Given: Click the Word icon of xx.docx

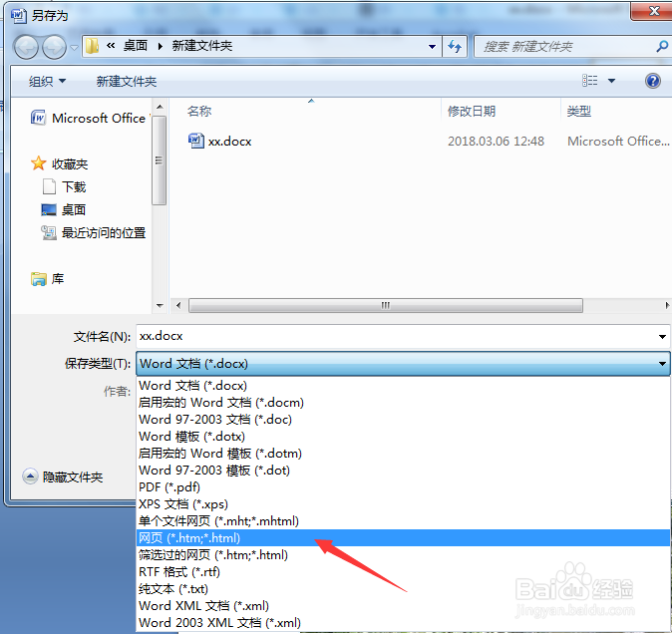Looking at the screenshot, I should click(195, 141).
